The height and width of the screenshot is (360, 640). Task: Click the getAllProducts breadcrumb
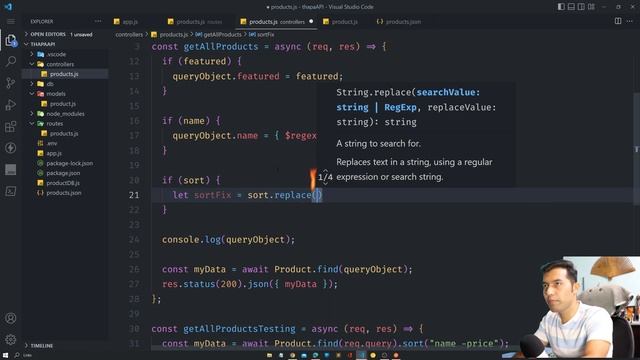pyautogui.click(x=219, y=35)
